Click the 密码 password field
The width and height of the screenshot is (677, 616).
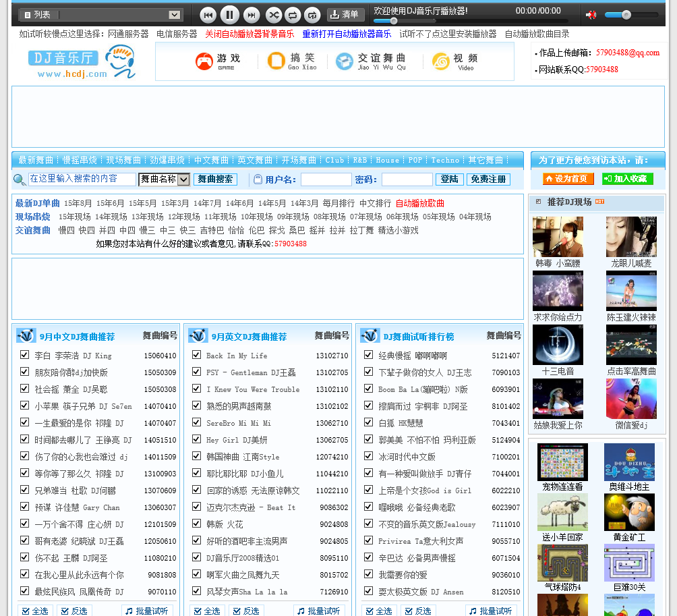(x=407, y=179)
